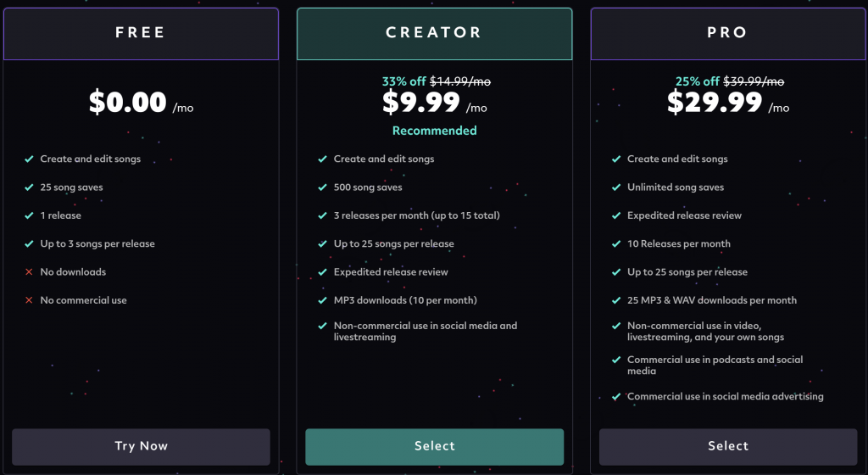This screenshot has width=868, height=475.
Task: Click checkmark beside 10 Releases per month
Action: (615, 243)
